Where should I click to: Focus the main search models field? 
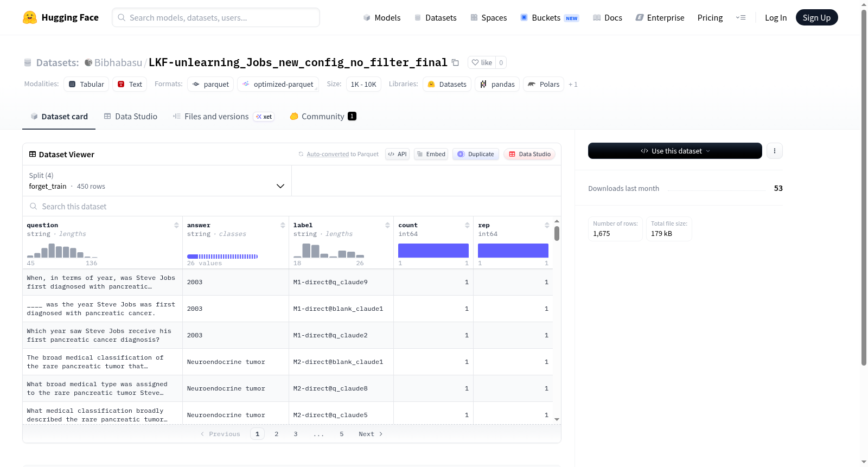pos(216,17)
